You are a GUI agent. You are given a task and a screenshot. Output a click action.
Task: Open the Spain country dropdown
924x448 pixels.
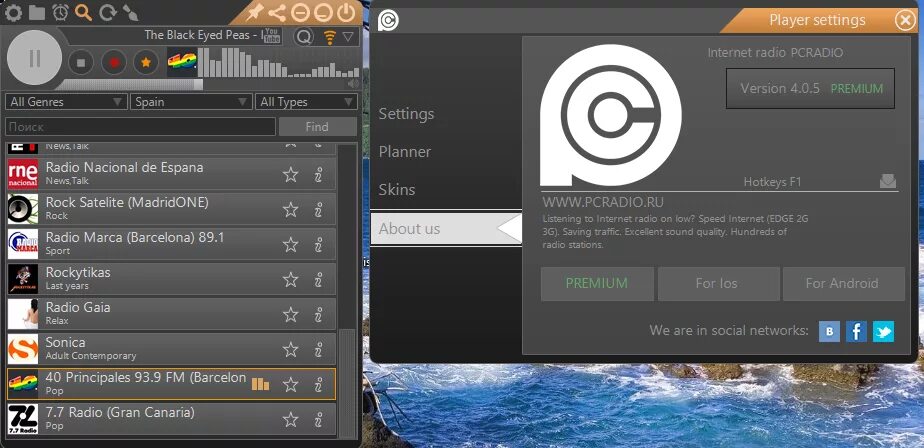tap(191, 102)
